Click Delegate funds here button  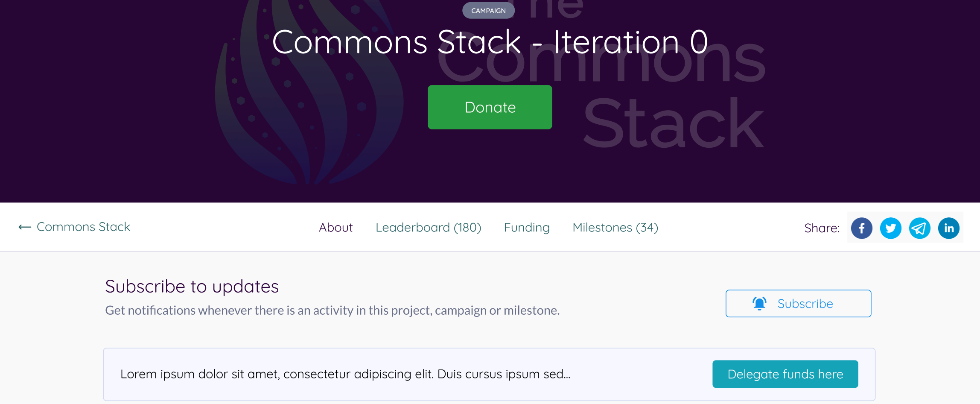tap(785, 374)
